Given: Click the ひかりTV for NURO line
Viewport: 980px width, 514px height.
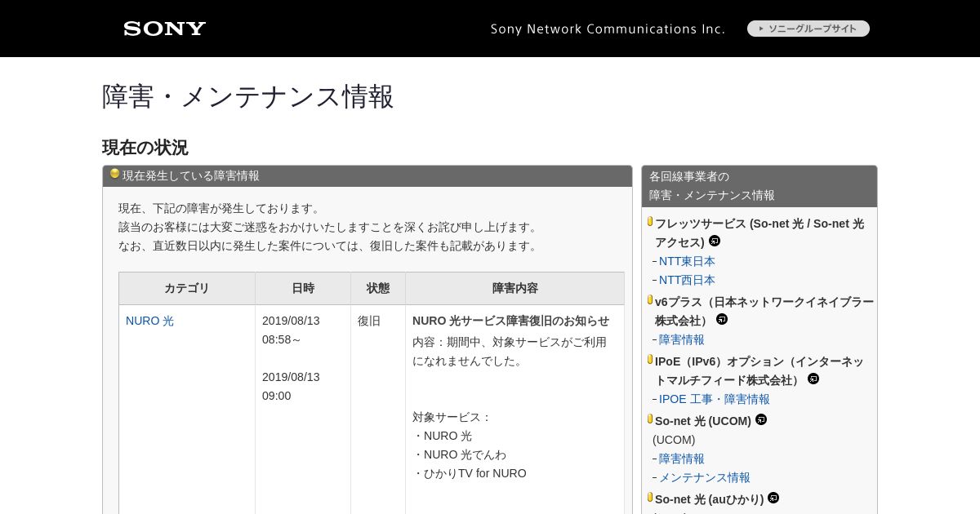Looking at the screenshot, I should pyautogui.click(x=470, y=473).
